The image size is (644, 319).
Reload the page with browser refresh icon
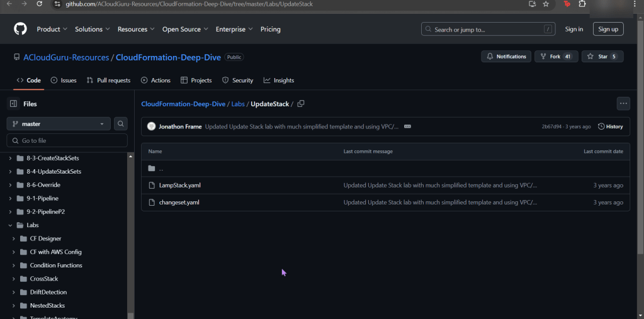(x=39, y=4)
